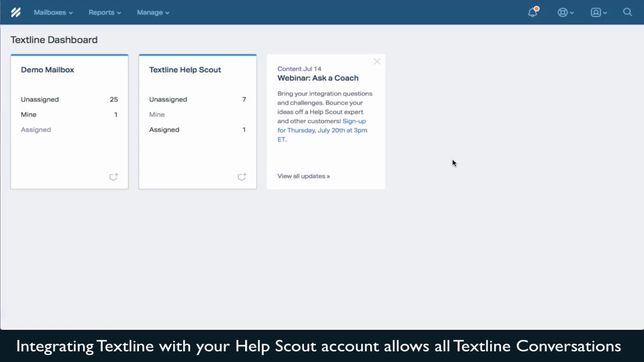
Task: Expand the Mailboxes dropdown menu
Action: tap(53, 13)
